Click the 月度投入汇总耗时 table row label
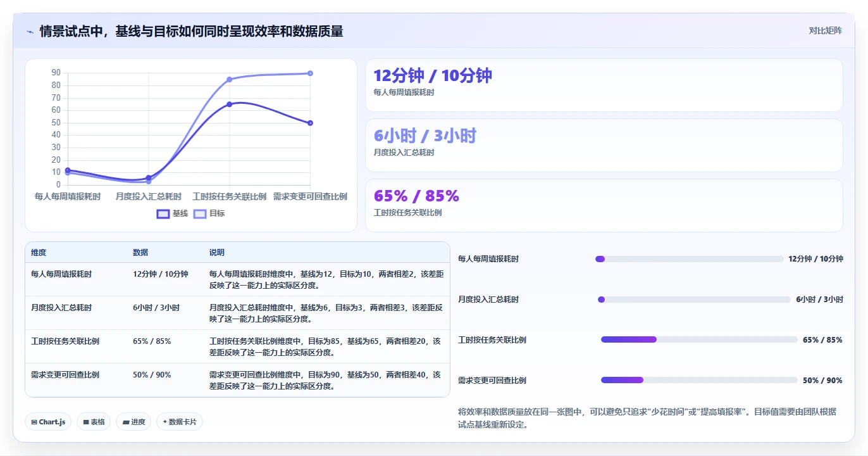The width and height of the screenshot is (868, 456). [61, 308]
